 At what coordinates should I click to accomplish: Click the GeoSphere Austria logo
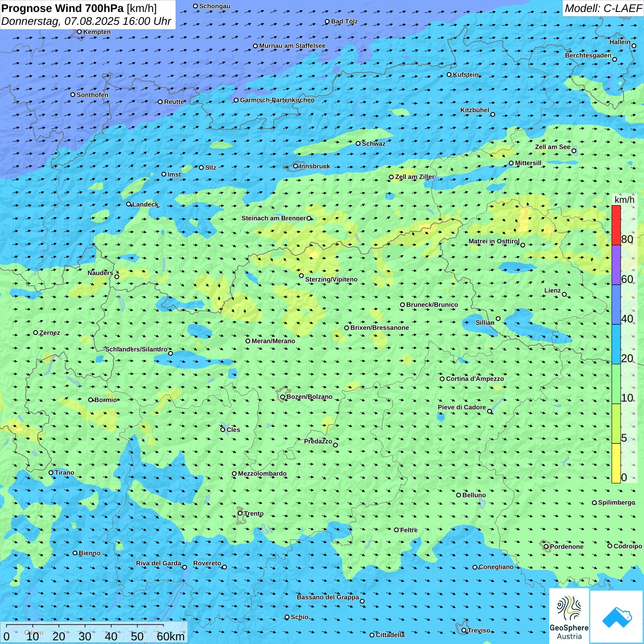569,615
